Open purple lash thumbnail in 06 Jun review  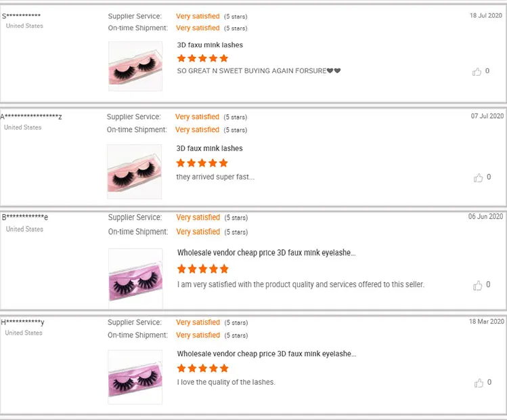(135, 275)
